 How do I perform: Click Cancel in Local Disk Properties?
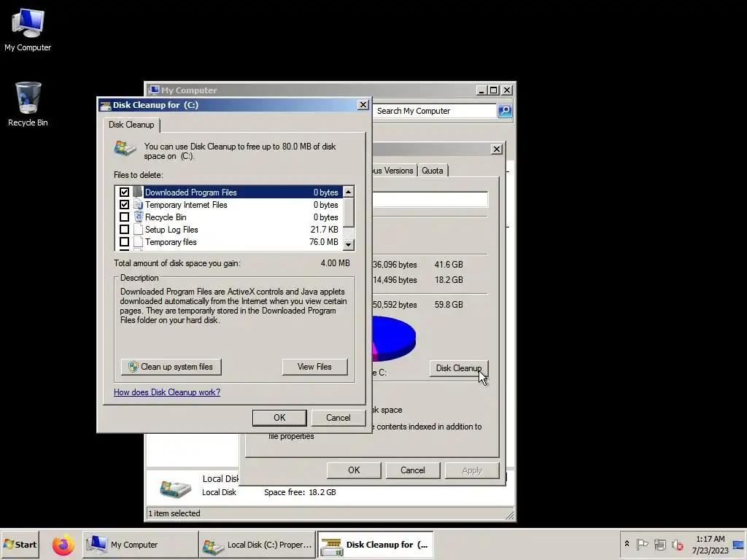(x=413, y=470)
